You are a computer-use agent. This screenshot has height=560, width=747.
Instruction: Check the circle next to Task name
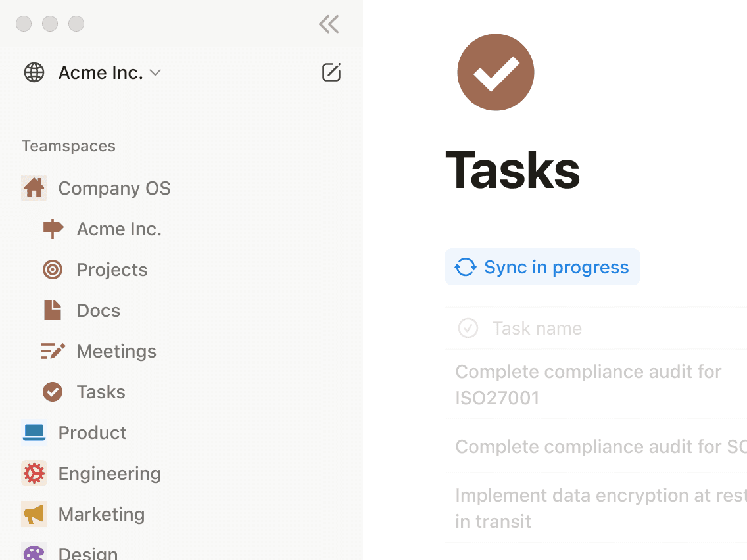click(468, 327)
